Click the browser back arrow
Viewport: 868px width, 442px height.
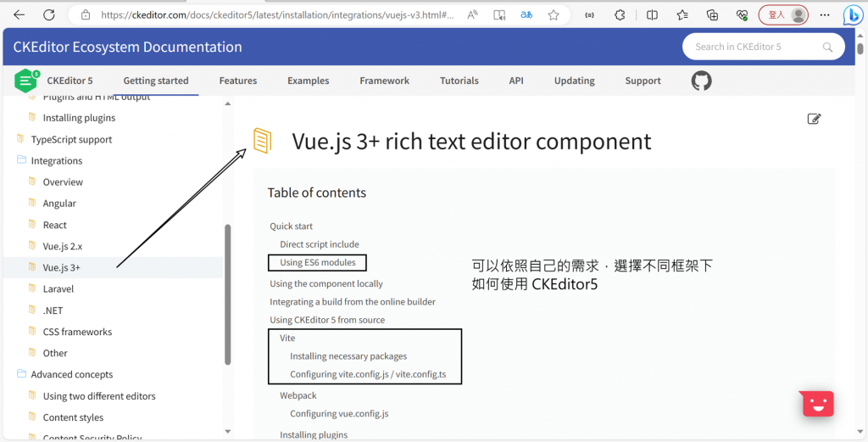(x=19, y=15)
